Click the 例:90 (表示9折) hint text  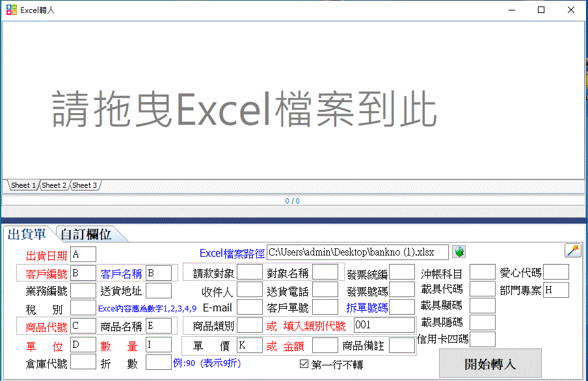pyautogui.click(x=207, y=363)
